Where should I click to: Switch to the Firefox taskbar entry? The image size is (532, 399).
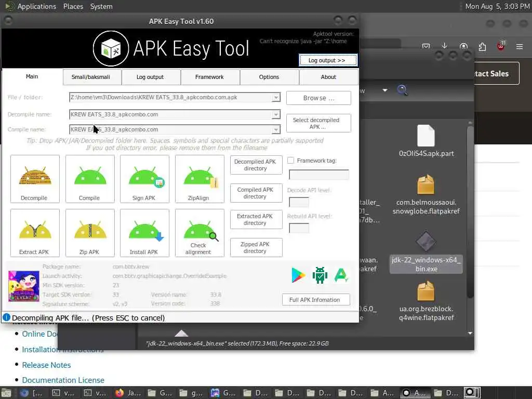coord(128,393)
